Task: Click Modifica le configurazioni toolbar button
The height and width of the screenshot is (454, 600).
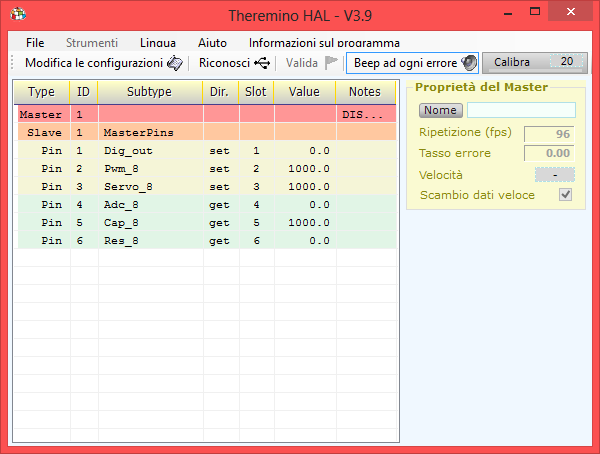Action: [x=103, y=63]
